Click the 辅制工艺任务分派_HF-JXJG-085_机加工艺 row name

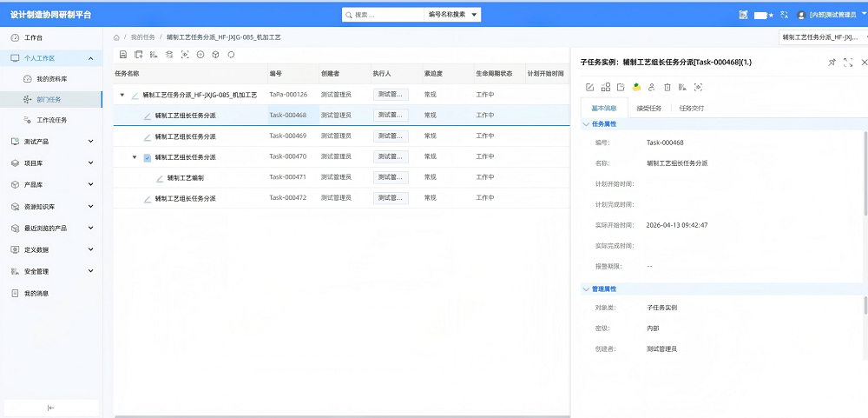(200, 95)
